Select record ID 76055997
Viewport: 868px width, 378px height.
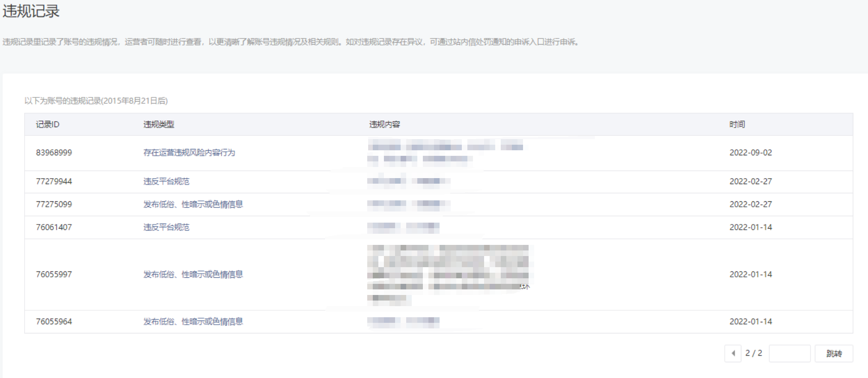[54, 275]
